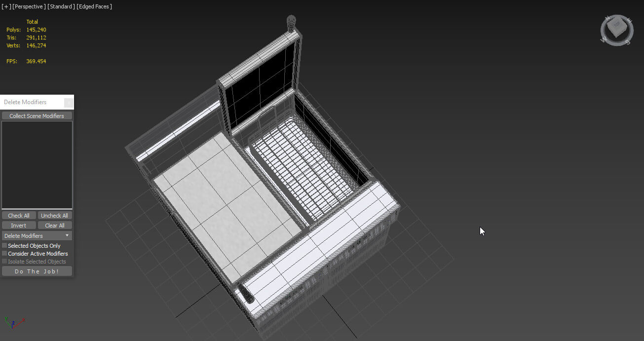The width and height of the screenshot is (644, 341).
Task: Click Collect Scene Modifiers button
Action: (x=37, y=116)
